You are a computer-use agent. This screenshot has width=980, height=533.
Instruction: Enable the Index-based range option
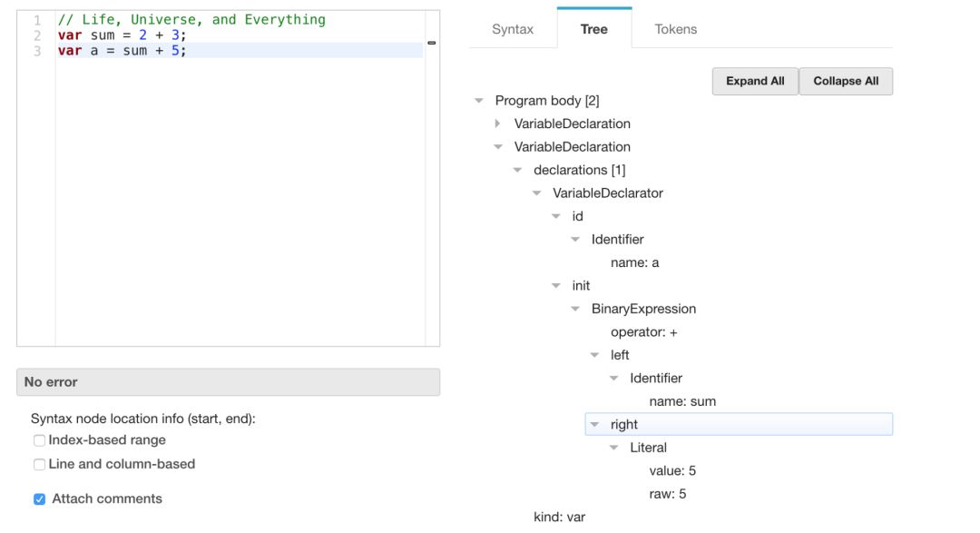click(x=37, y=439)
